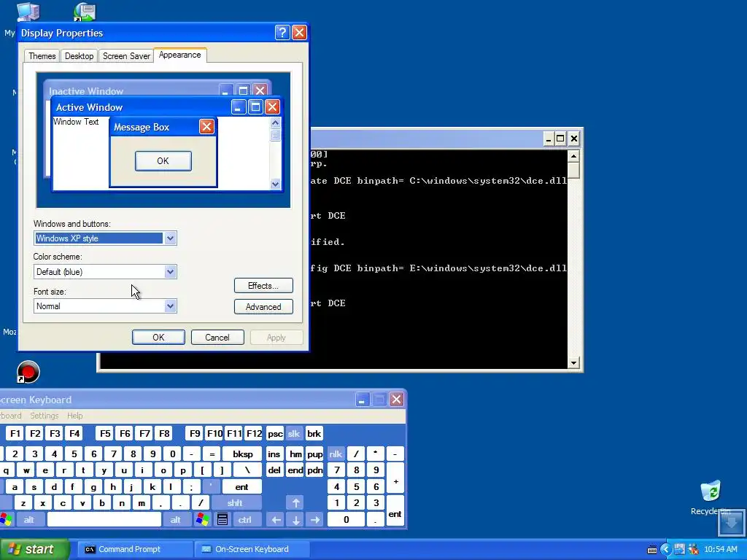
Task: Click the Start button
Action: coord(35,549)
